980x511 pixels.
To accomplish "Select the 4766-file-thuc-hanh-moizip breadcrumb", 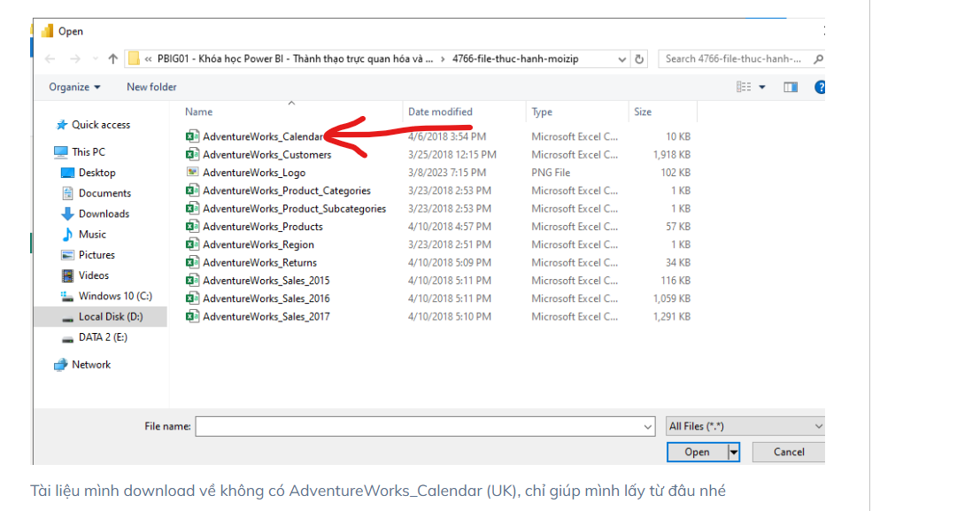I will click(515, 58).
